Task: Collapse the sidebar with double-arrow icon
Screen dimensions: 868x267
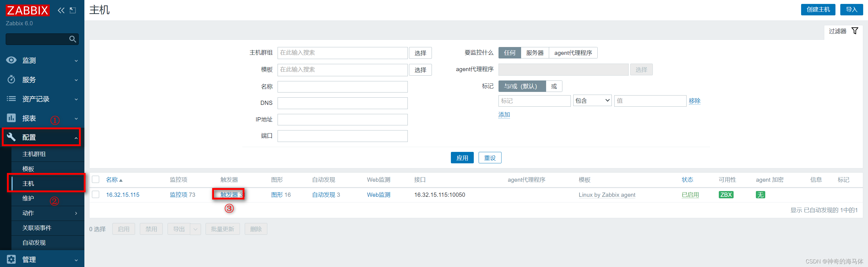Action: [61, 11]
